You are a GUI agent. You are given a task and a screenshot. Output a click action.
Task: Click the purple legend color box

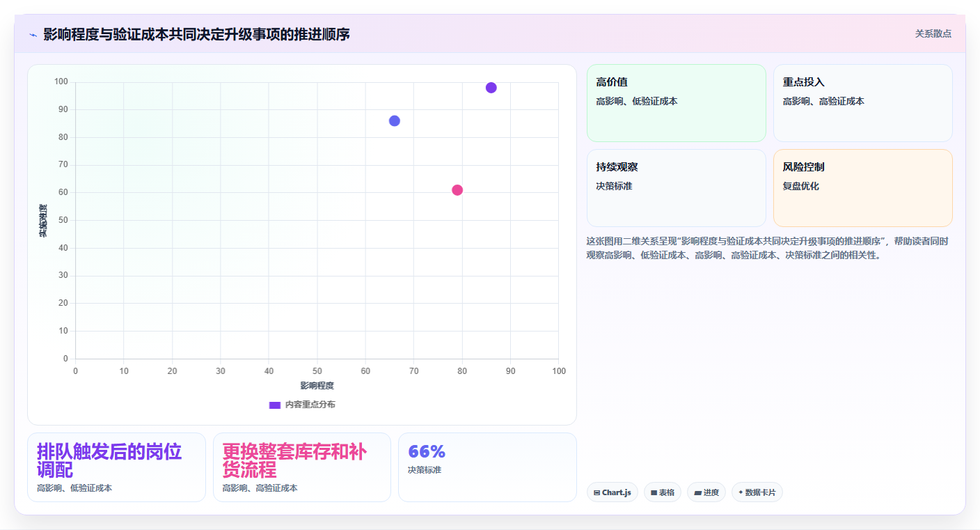pos(274,405)
